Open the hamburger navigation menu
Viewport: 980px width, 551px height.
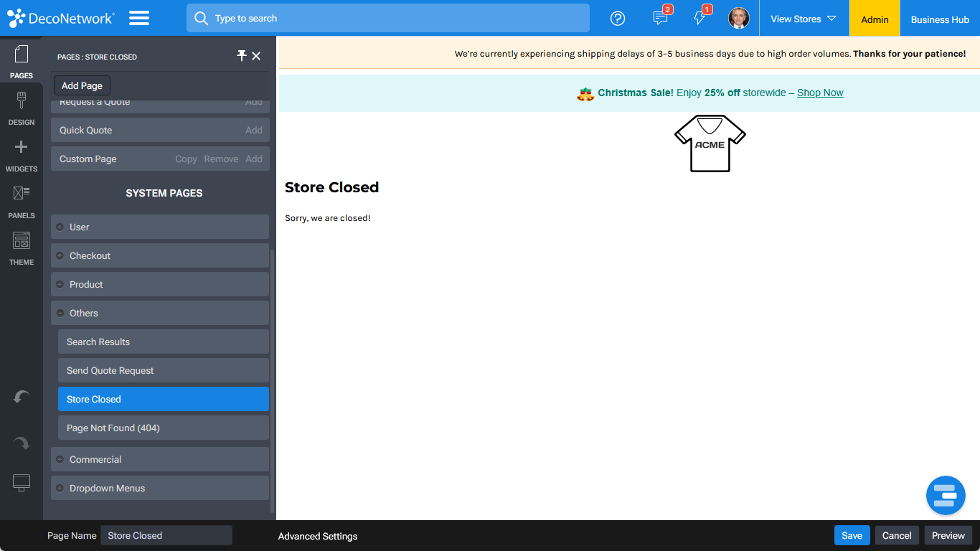point(139,19)
